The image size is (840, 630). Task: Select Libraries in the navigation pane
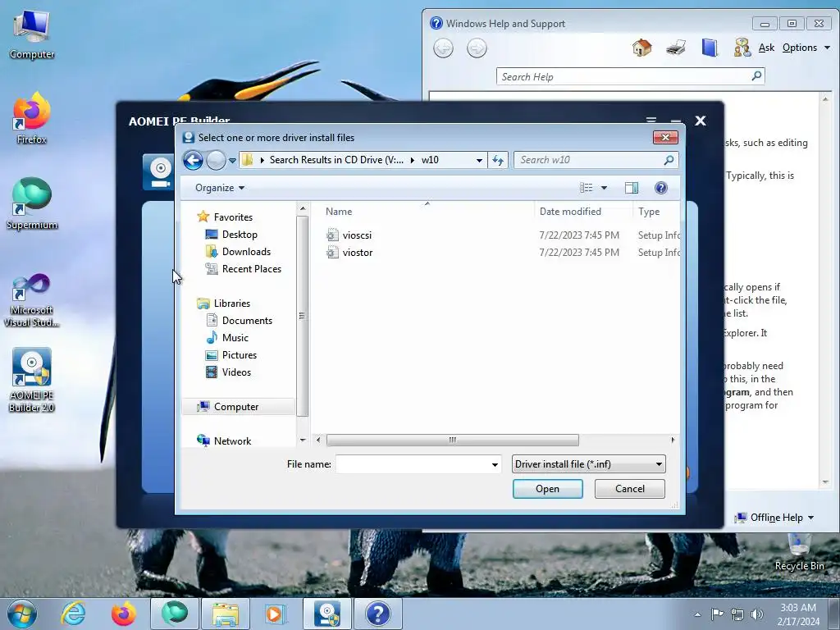(232, 304)
